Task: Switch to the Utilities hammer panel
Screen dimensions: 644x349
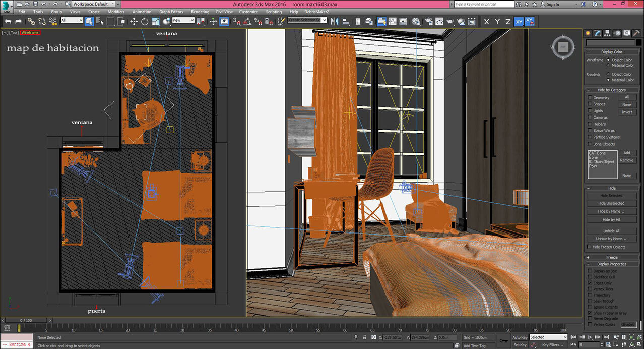Action: 636,33
